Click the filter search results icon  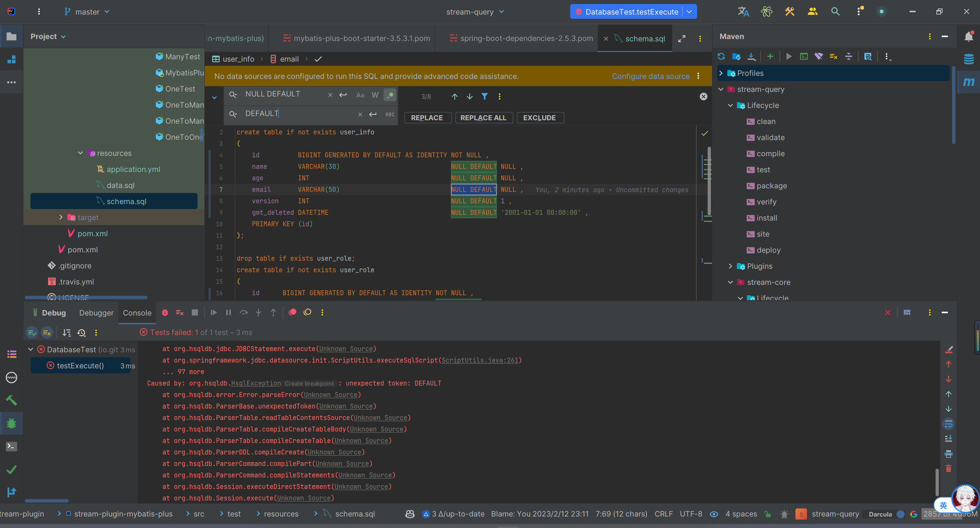tap(485, 96)
